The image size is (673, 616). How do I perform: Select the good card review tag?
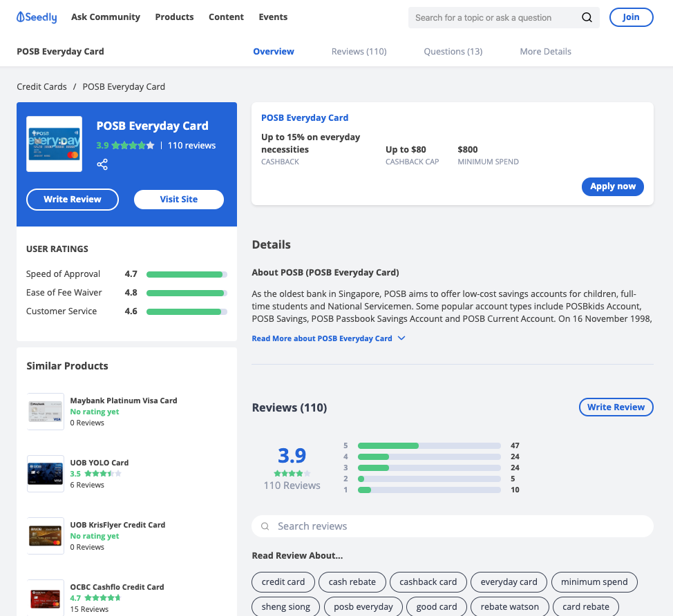(437, 606)
